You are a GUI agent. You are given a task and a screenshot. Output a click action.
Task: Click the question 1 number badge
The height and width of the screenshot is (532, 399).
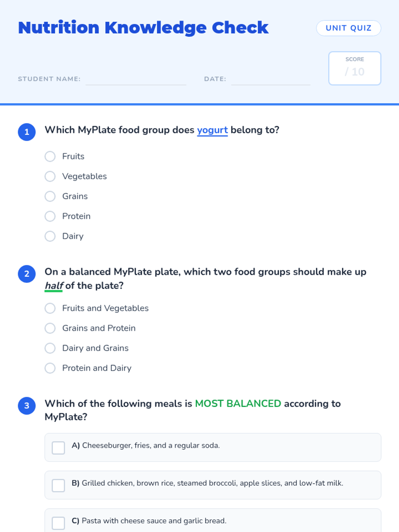coord(27,132)
